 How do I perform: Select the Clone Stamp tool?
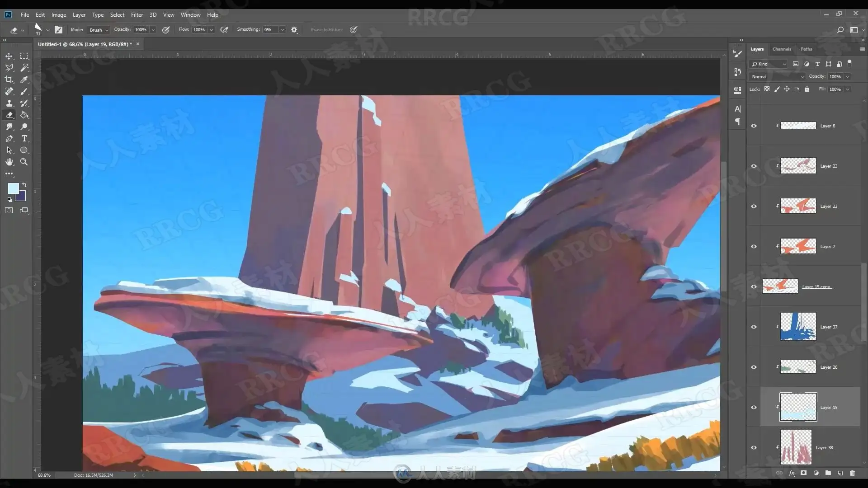click(9, 103)
